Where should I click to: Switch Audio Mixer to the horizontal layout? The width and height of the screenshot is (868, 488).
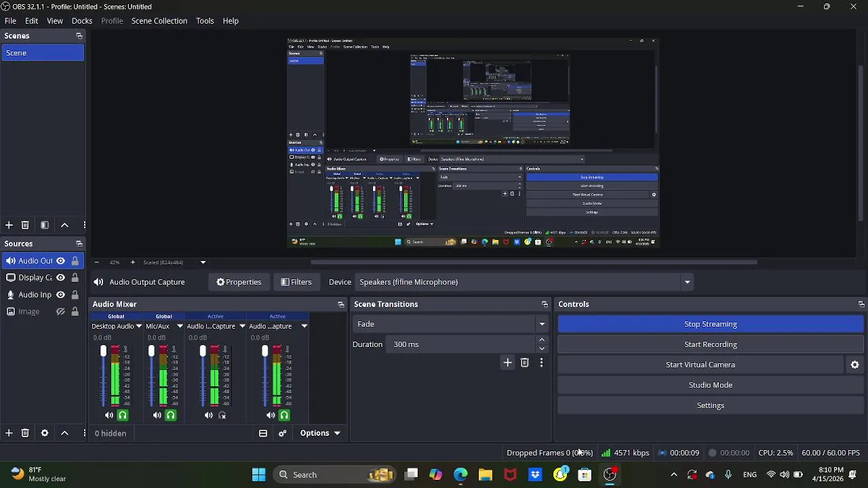point(263,433)
